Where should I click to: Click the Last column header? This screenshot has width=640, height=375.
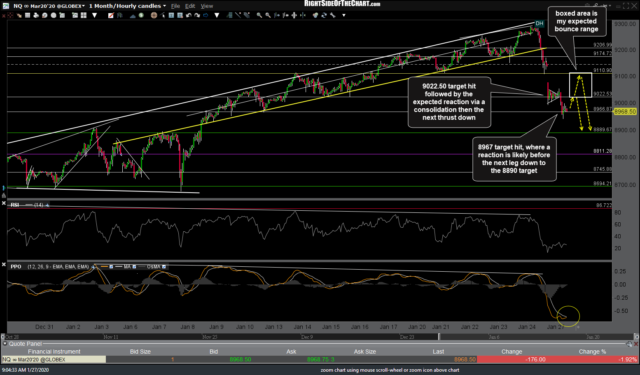pos(438,351)
